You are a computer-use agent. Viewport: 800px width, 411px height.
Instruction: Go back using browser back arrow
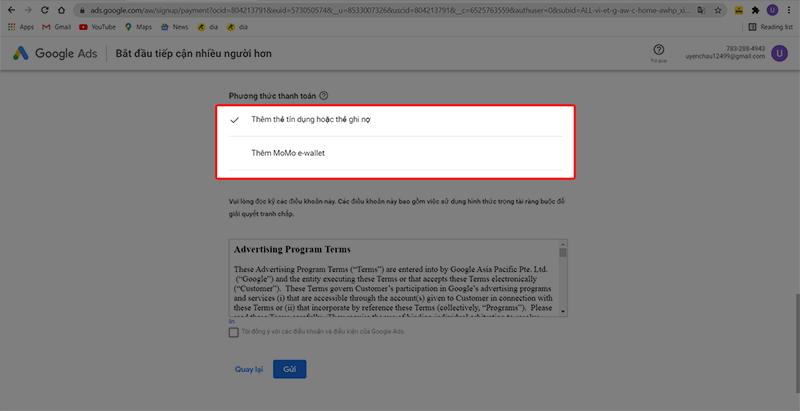[x=9, y=10]
